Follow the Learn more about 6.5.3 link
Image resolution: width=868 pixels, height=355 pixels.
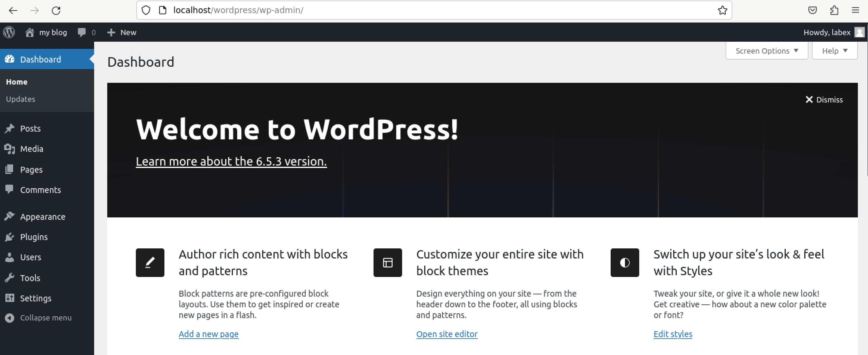(x=231, y=161)
